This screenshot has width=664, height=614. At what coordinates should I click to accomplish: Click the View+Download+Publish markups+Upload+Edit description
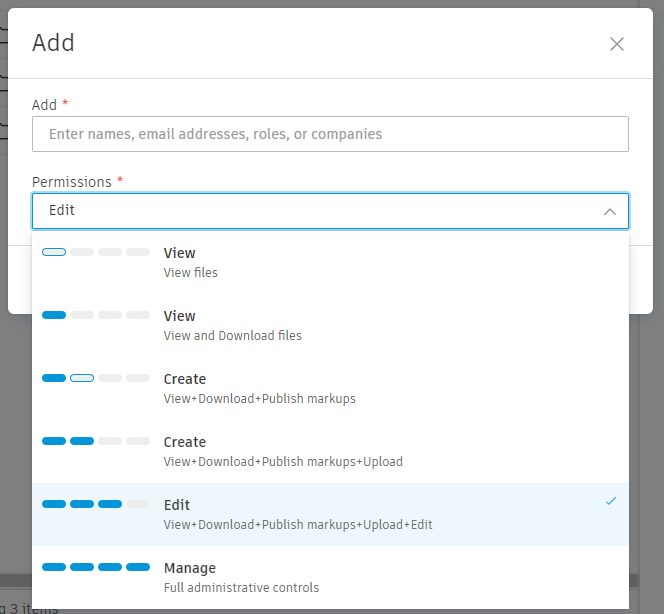[298, 524]
